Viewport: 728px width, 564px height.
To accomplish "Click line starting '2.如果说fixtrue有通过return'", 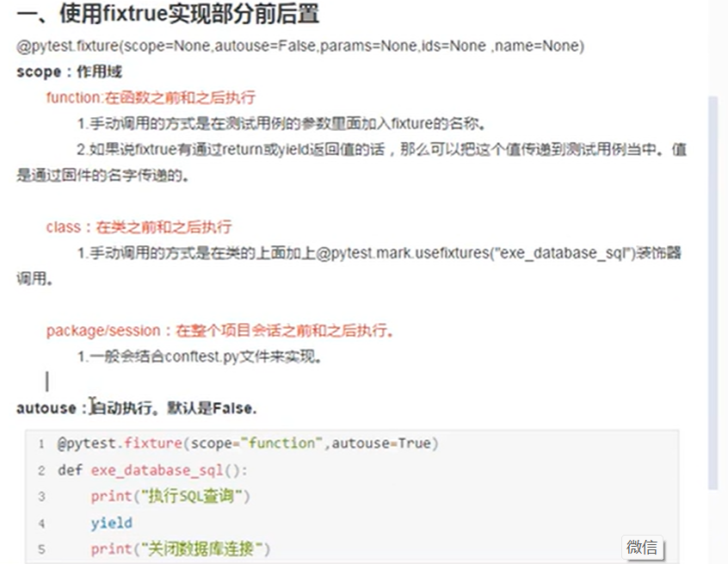I will click(x=382, y=150).
